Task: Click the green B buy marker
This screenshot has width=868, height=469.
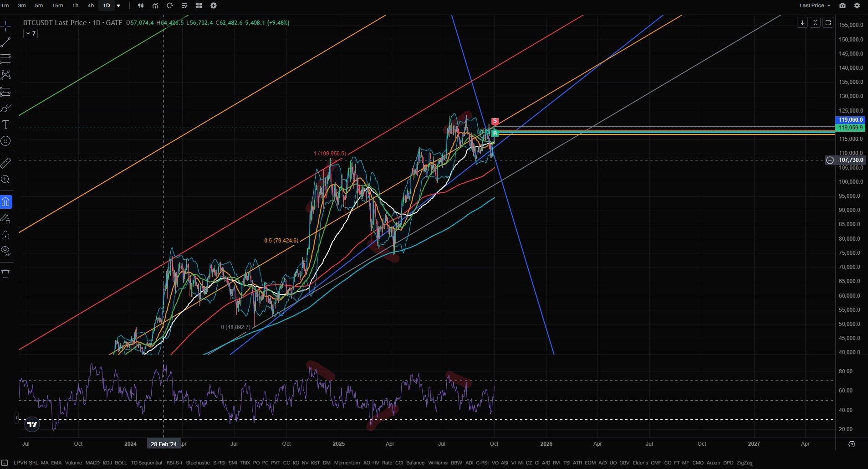Action: pyautogui.click(x=495, y=134)
